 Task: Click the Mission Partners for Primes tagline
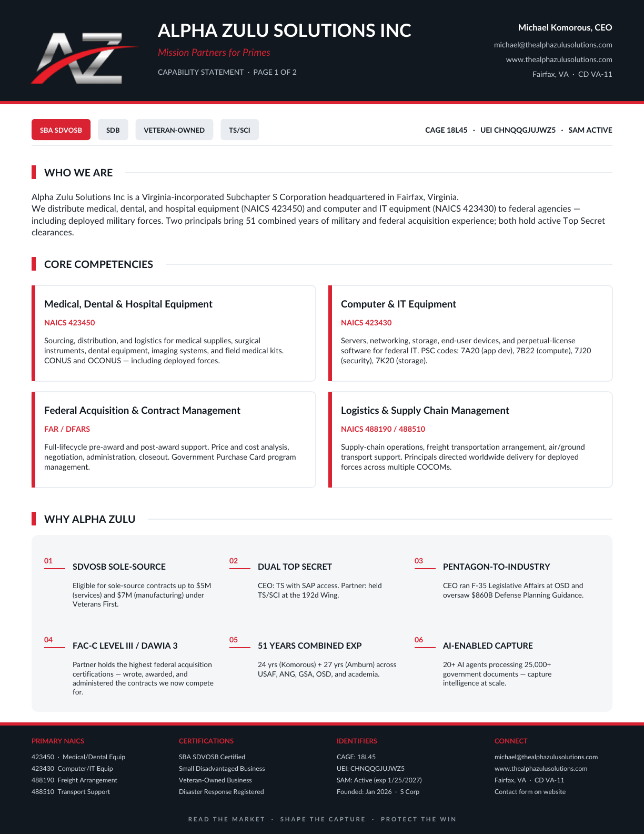214,52
